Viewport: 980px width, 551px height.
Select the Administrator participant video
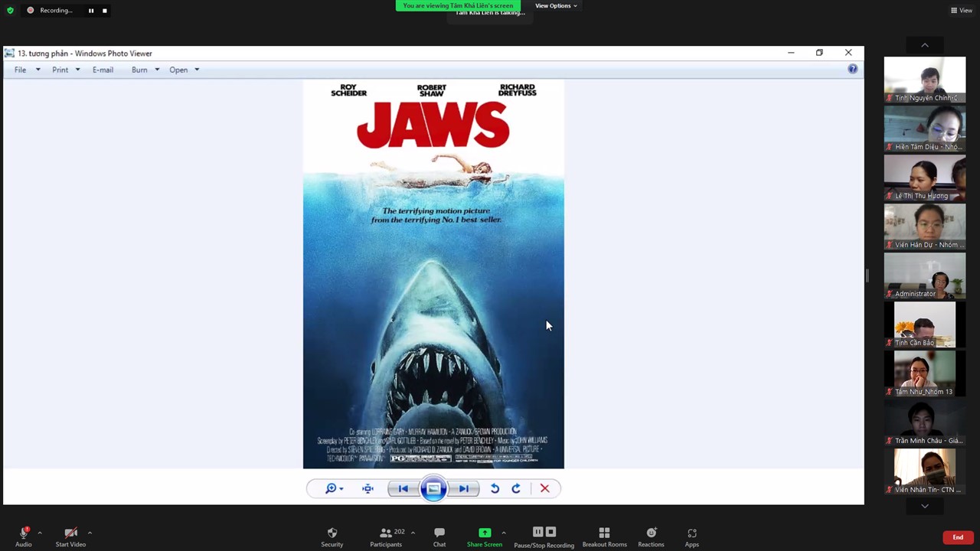pyautogui.click(x=925, y=275)
